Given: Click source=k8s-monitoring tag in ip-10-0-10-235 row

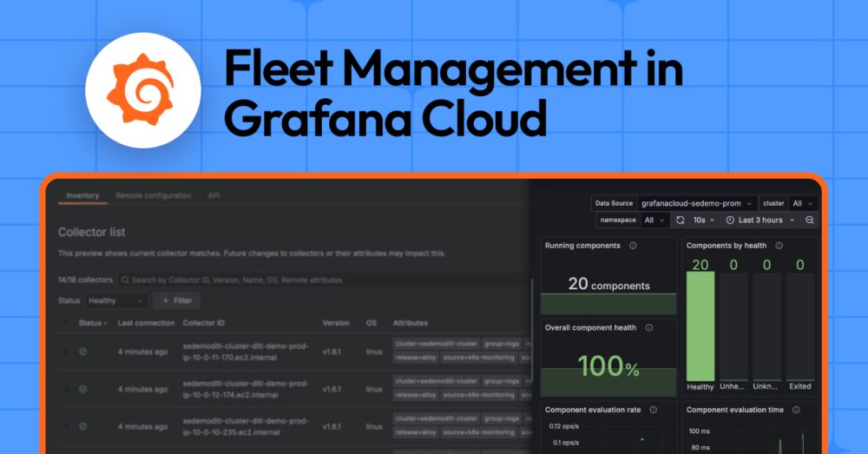Looking at the screenshot, I should [x=479, y=432].
